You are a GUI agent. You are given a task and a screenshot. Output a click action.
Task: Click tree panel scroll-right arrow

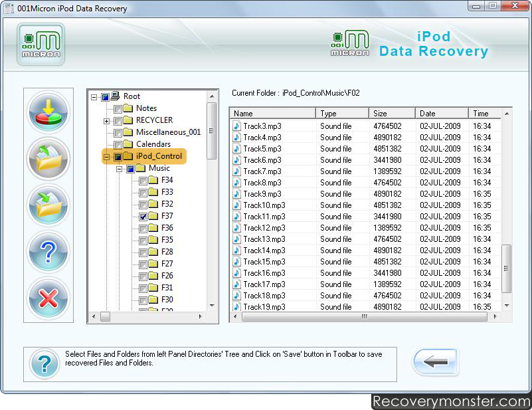click(x=201, y=316)
